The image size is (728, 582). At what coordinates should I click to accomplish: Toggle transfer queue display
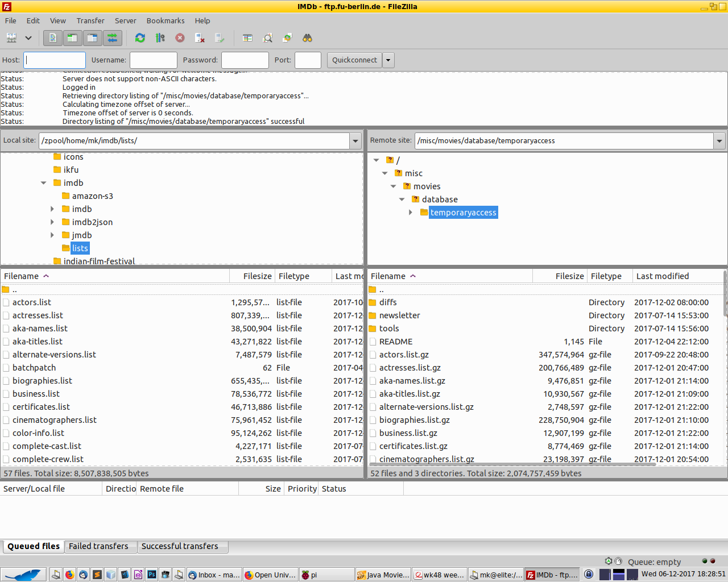[112, 38]
